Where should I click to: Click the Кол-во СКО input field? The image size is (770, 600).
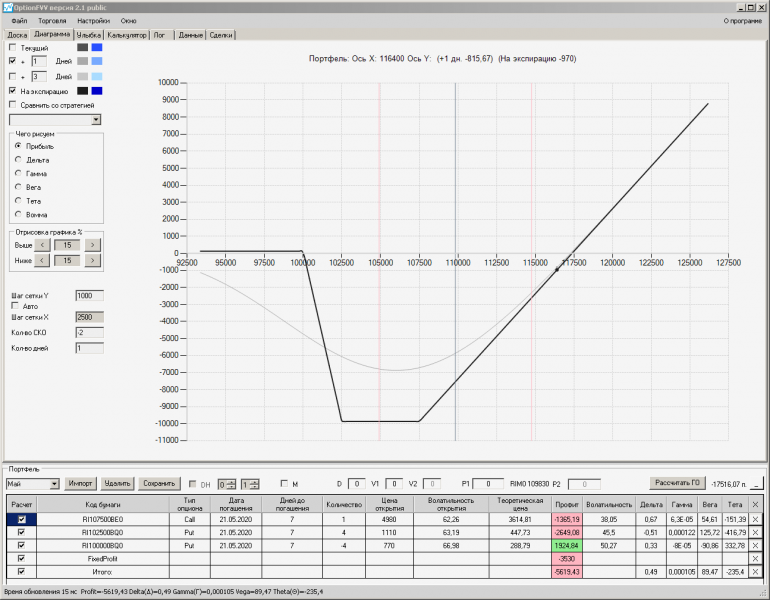(x=89, y=333)
